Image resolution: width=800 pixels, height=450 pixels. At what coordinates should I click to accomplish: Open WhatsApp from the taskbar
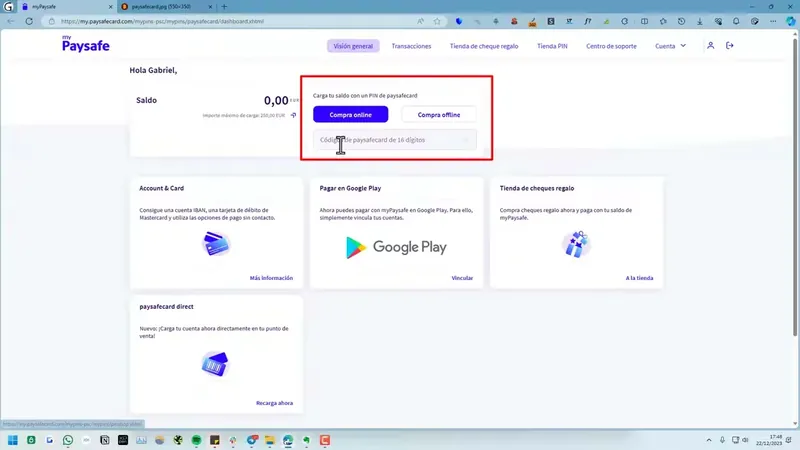[68, 440]
